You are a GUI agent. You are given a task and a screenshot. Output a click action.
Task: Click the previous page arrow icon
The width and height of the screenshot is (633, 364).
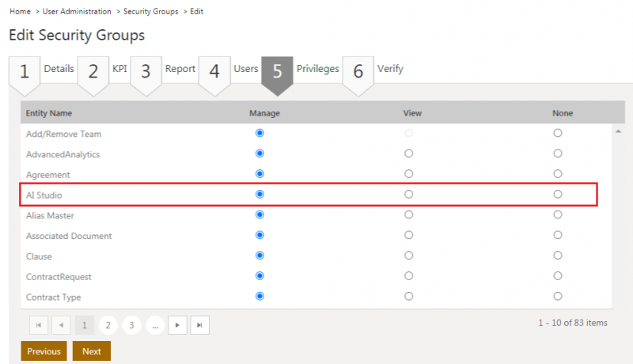(x=62, y=324)
